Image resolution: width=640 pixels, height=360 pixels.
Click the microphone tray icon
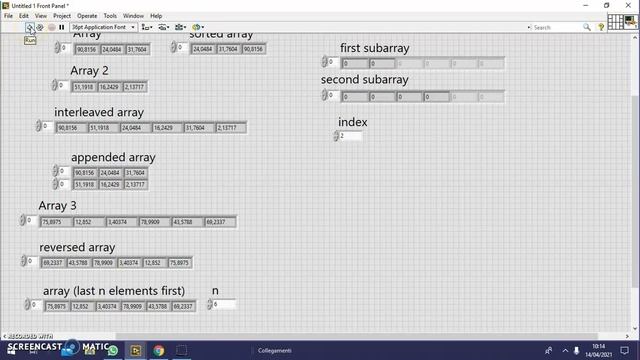[x=576, y=350]
